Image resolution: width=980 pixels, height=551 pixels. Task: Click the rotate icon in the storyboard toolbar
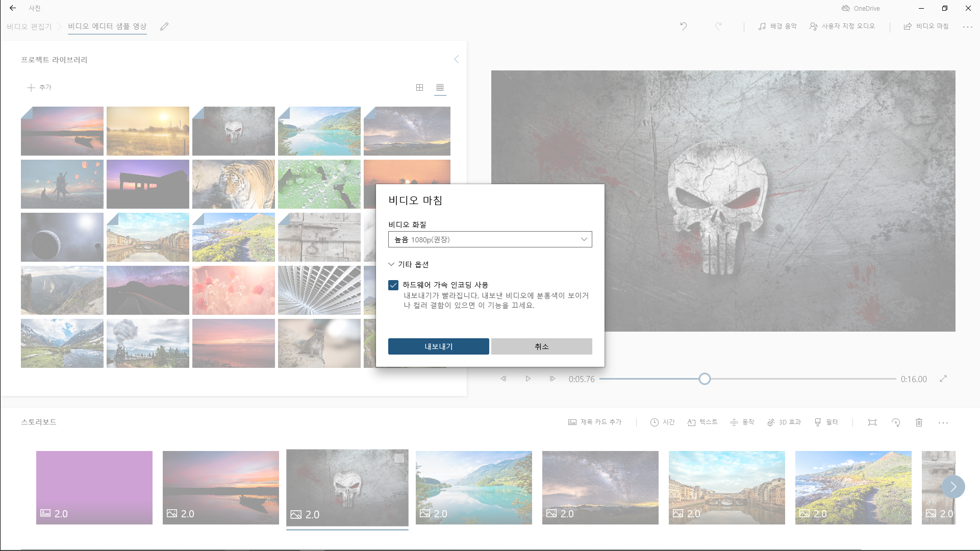click(895, 422)
